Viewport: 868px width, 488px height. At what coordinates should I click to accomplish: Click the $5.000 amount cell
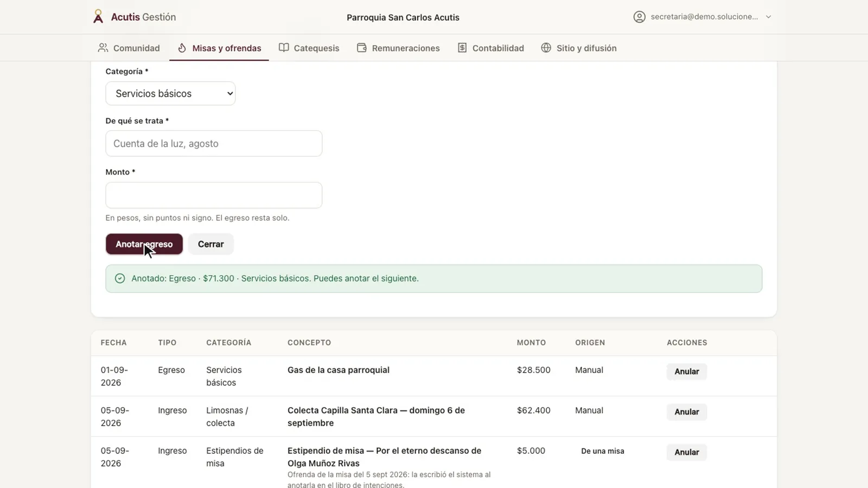[x=531, y=451]
